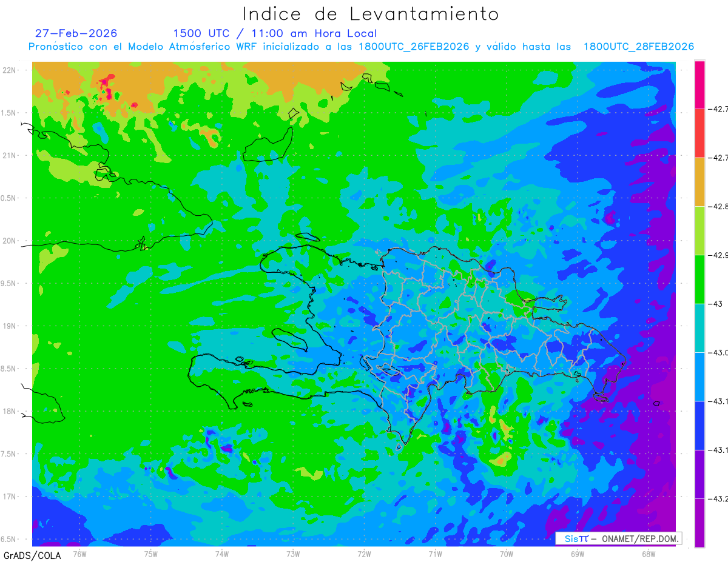Click the '74W' longitude label
The height and width of the screenshot is (562, 728).
[221, 554]
